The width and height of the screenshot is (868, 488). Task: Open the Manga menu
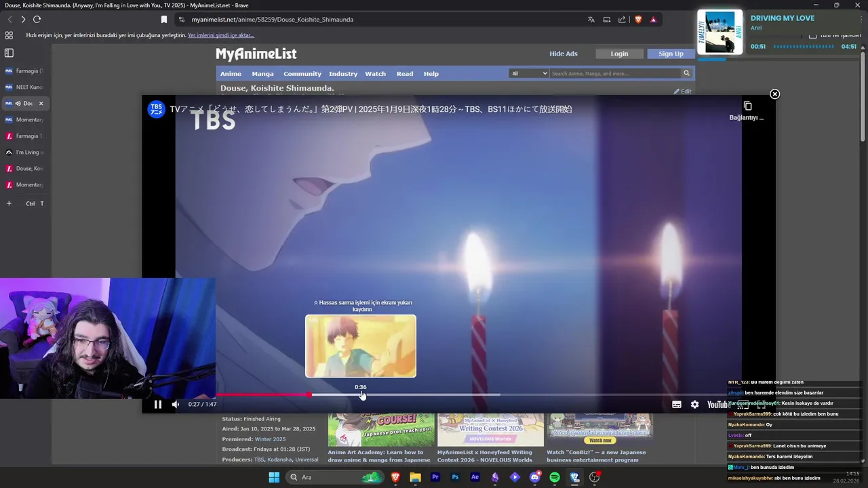point(262,73)
